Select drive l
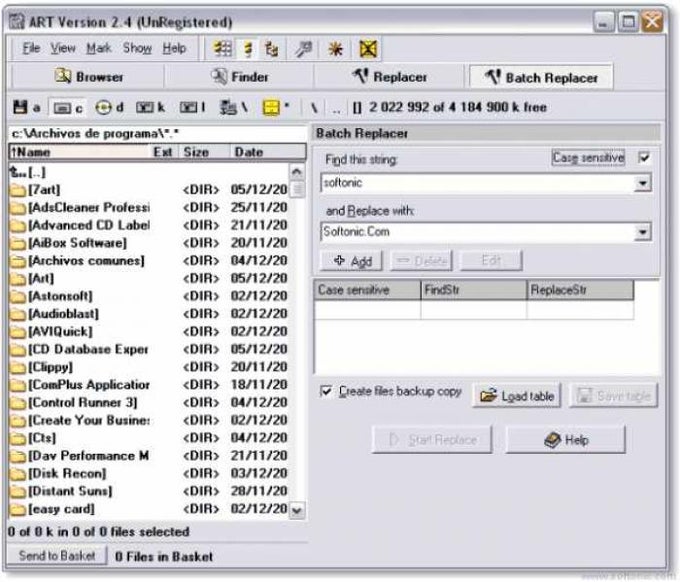Screen dimensions: 680x582 [193, 107]
